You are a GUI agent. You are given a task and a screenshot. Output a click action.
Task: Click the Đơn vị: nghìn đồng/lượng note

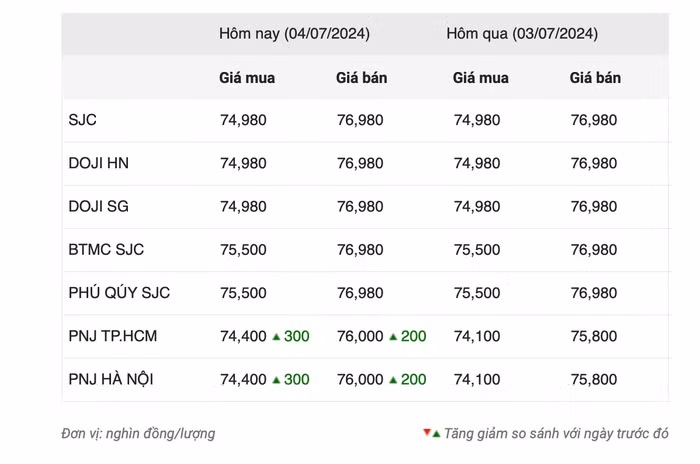(138, 433)
